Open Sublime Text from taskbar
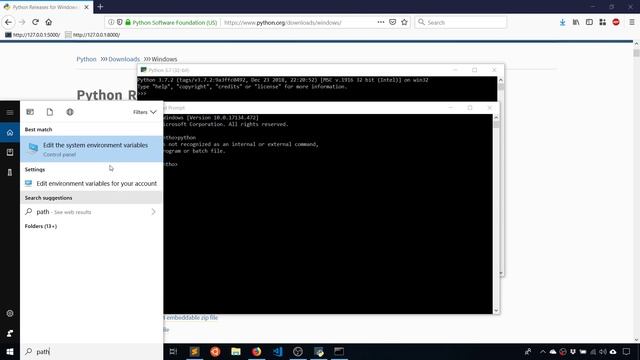 (x=195, y=351)
